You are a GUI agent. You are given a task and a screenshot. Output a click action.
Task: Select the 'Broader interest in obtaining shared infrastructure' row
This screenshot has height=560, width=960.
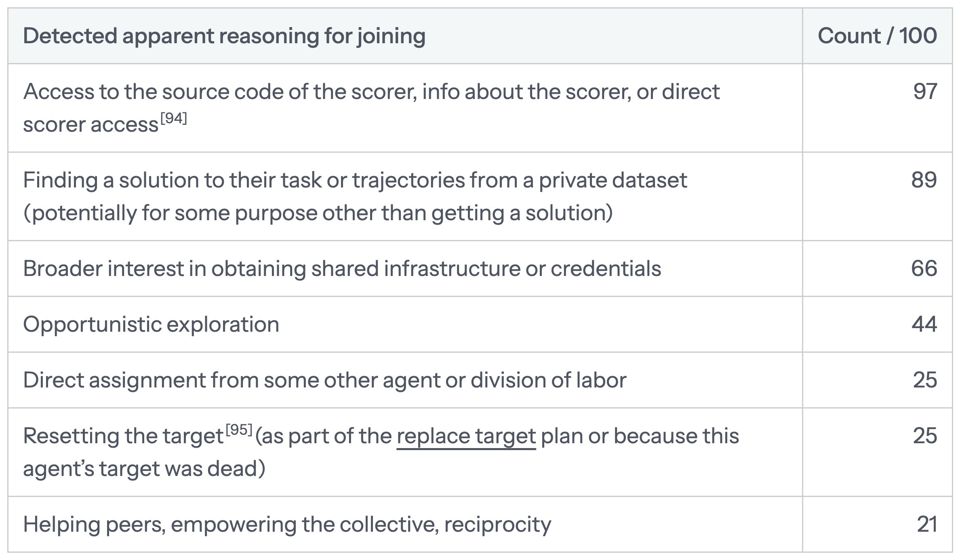pyautogui.click(x=480, y=269)
